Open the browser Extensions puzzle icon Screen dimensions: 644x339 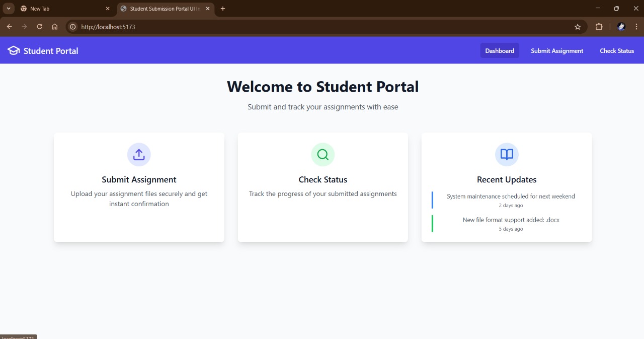tap(599, 27)
